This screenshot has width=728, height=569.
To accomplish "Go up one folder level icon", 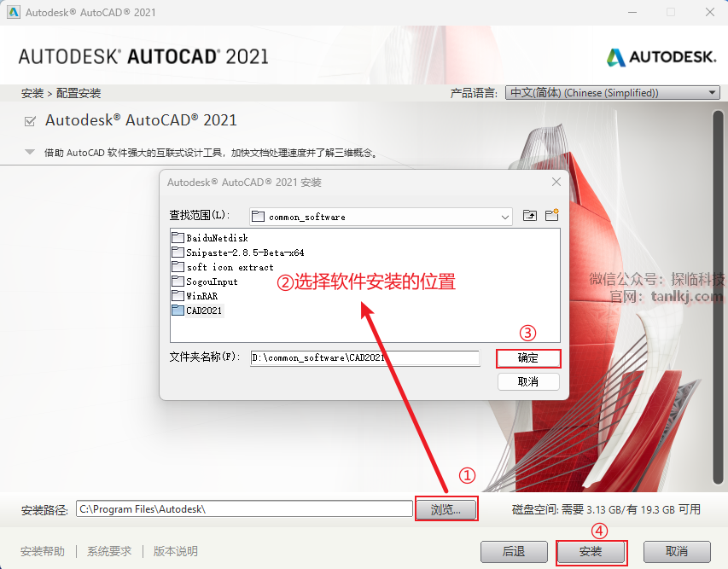I will point(530,215).
